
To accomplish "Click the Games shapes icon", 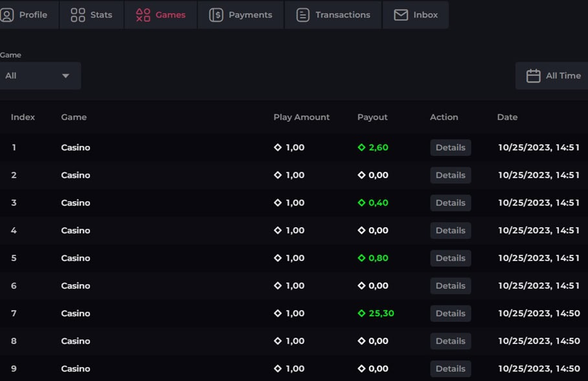I will [143, 15].
